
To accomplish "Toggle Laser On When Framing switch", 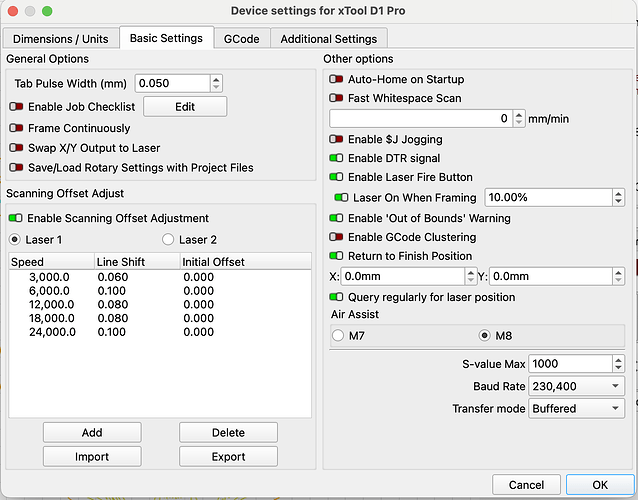I will (341, 197).
